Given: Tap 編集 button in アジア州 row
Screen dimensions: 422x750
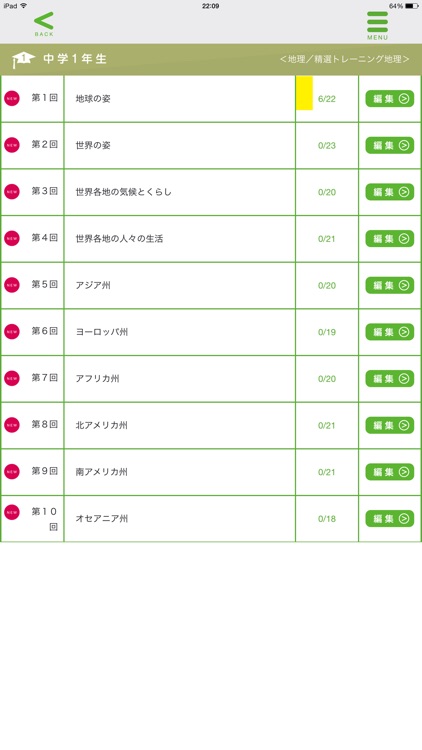Looking at the screenshot, I should click(x=389, y=286).
